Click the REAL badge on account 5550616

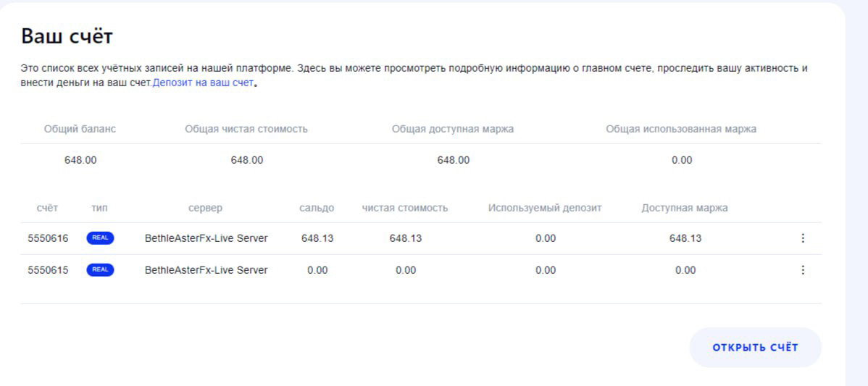point(100,238)
